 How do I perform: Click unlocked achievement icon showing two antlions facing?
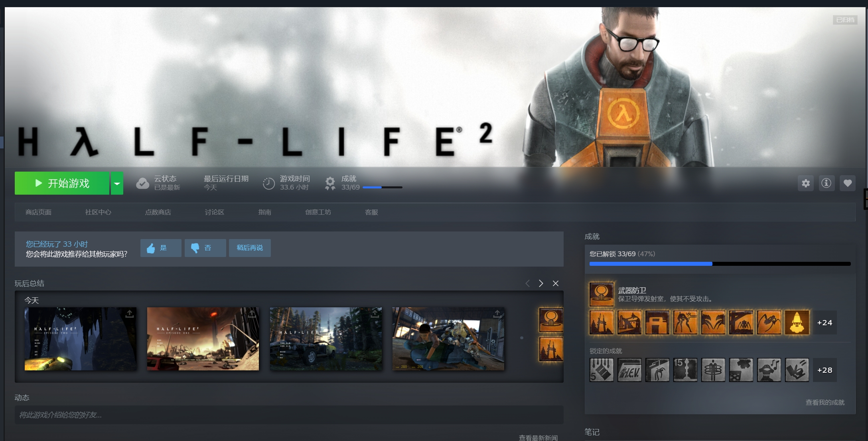713,322
